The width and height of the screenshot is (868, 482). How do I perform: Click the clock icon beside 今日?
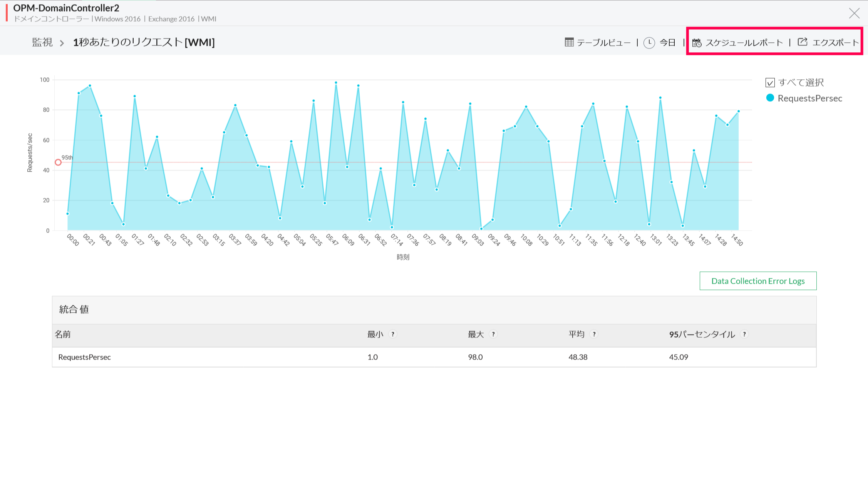[x=649, y=43]
